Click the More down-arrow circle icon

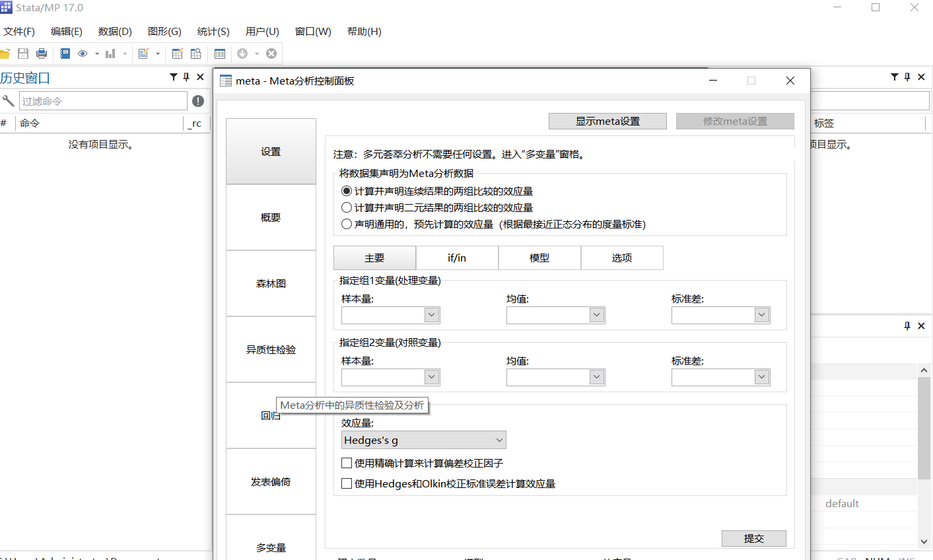(242, 53)
